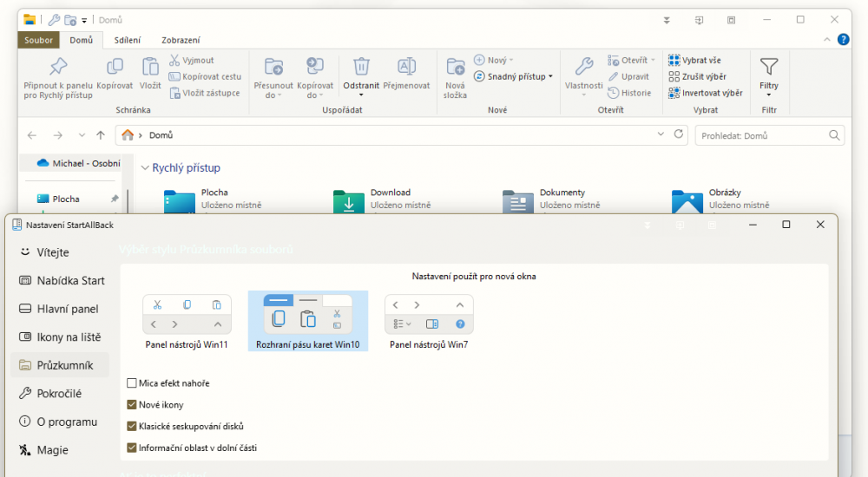
Task: Click Invertovat výběr button
Action: coord(705,93)
